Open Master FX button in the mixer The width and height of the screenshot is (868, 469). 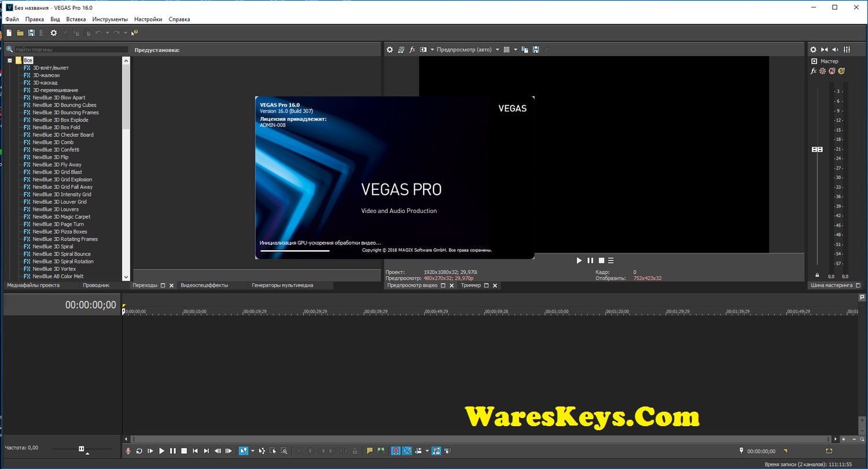813,71
